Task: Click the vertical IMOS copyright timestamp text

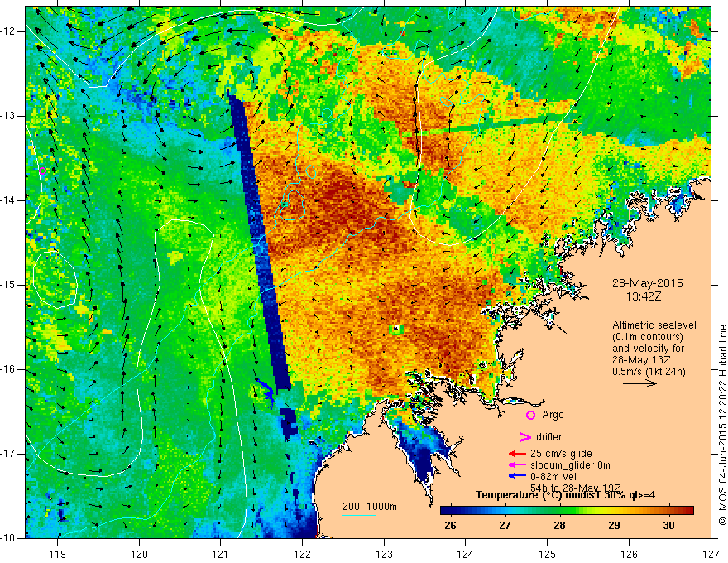Action: coord(722,425)
